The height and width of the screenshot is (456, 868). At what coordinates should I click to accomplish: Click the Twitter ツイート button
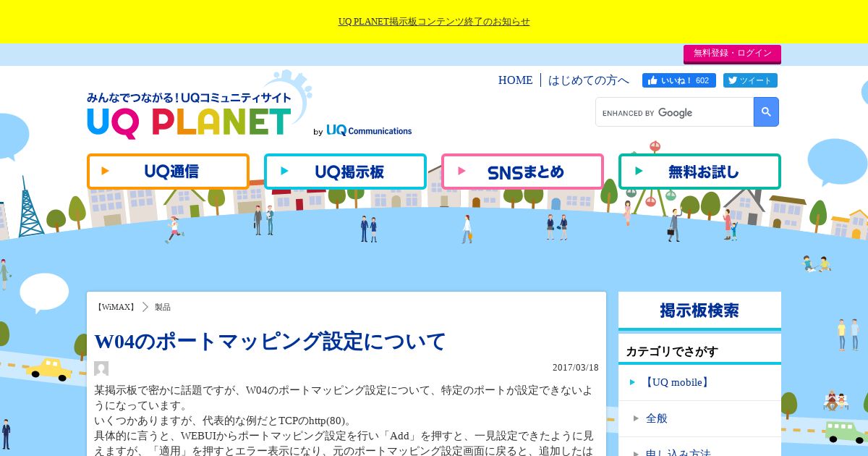[750, 80]
